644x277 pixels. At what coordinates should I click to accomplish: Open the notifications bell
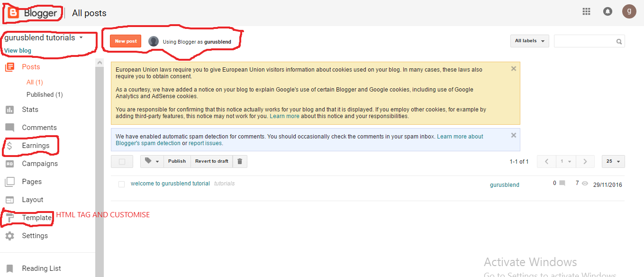[x=608, y=11]
